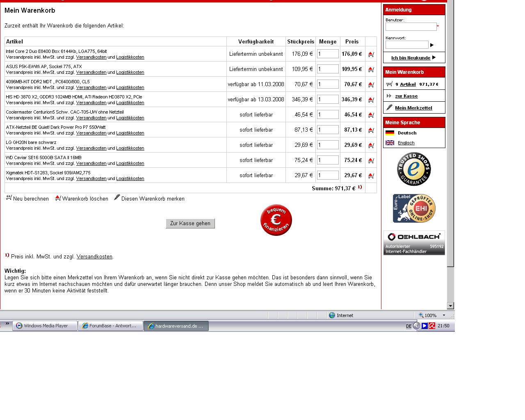Remove ASUS P5K-E/Wifi AP from cart
This screenshot has width=525, height=420.
371,69
